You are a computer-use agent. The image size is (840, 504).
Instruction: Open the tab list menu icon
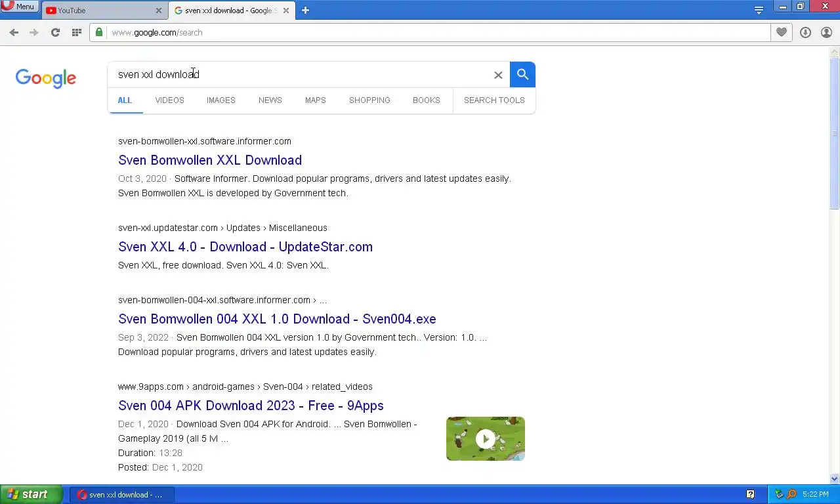point(759,10)
